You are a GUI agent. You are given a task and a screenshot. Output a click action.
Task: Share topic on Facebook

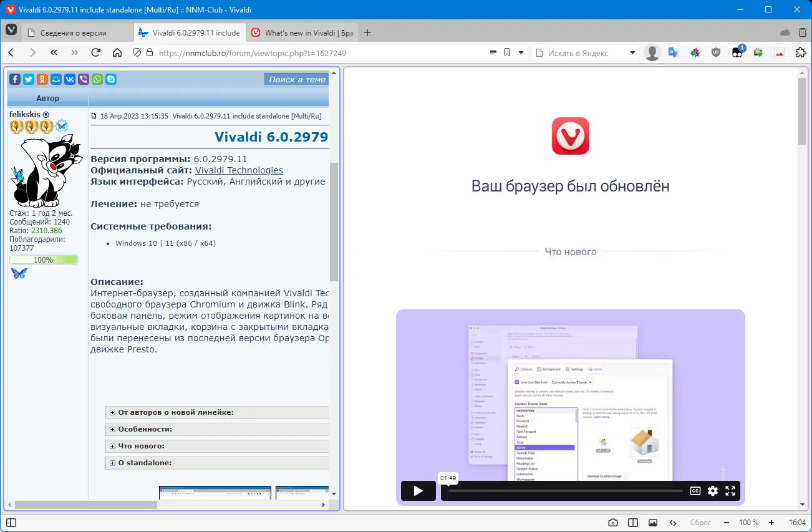pos(14,79)
